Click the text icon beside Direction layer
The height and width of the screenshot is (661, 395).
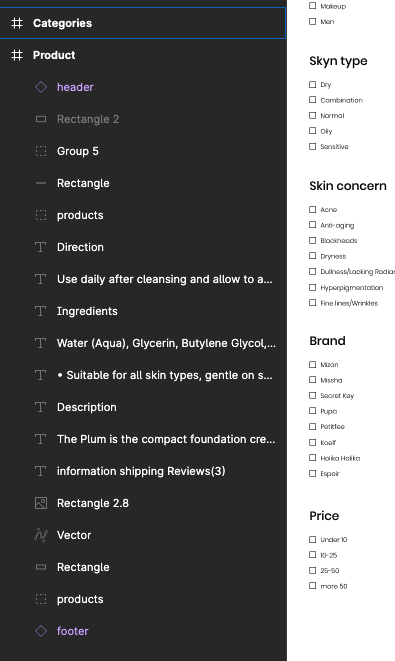[40, 247]
